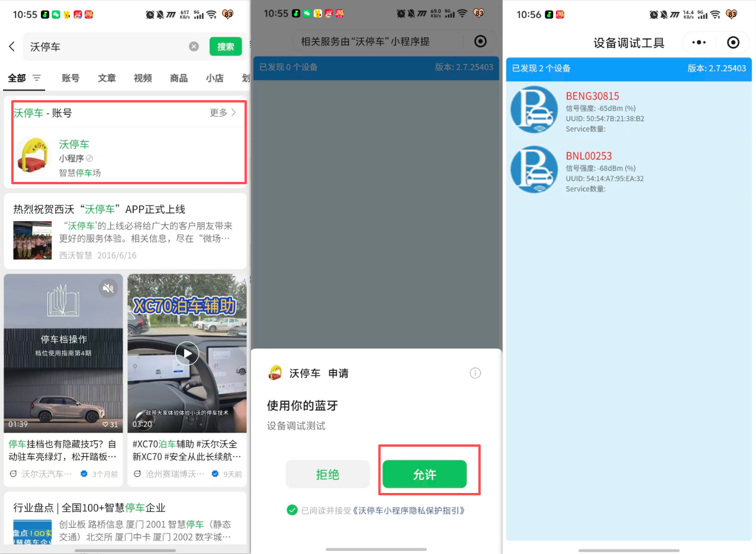The height and width of the screenshot is (554, 756).
Task: Switch to the 文章 tab
Action: click(107, 78)
